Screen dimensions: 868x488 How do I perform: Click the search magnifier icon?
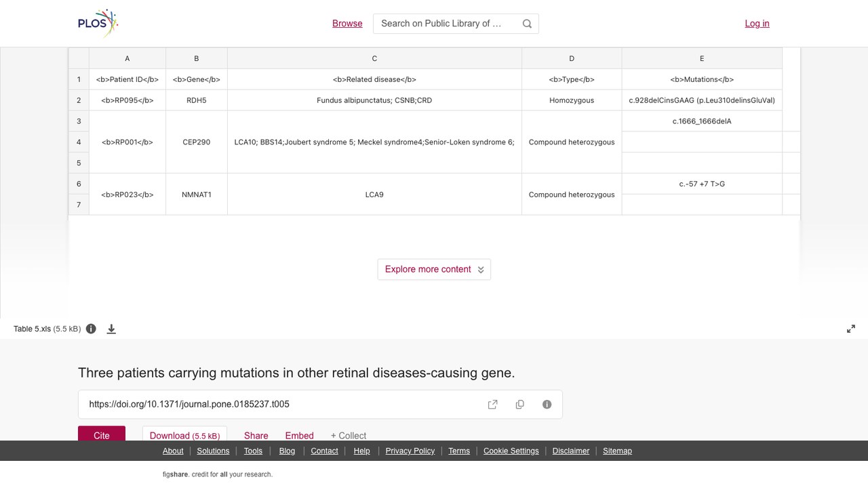click(527, 24)
